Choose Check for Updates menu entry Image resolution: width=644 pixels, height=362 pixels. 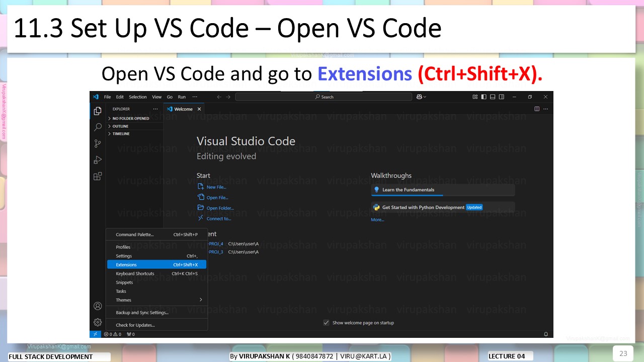coord(157,325)
